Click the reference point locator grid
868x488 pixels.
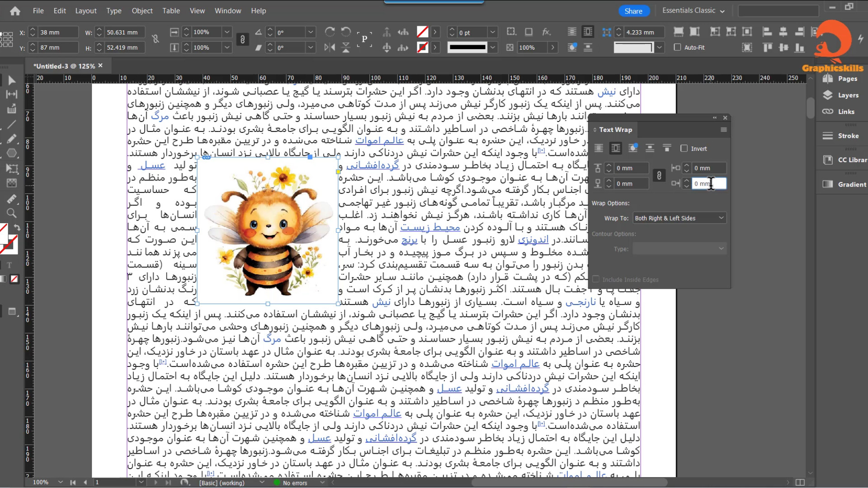[6, 39]
